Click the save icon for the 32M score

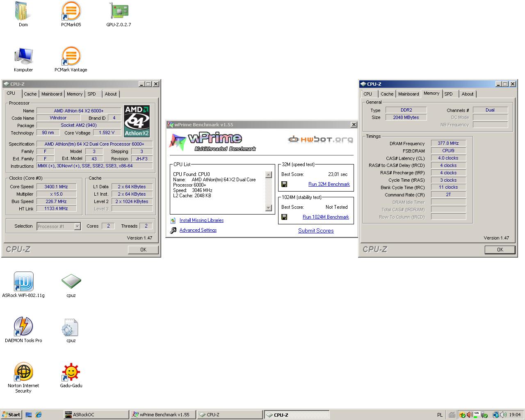(284, 184)
